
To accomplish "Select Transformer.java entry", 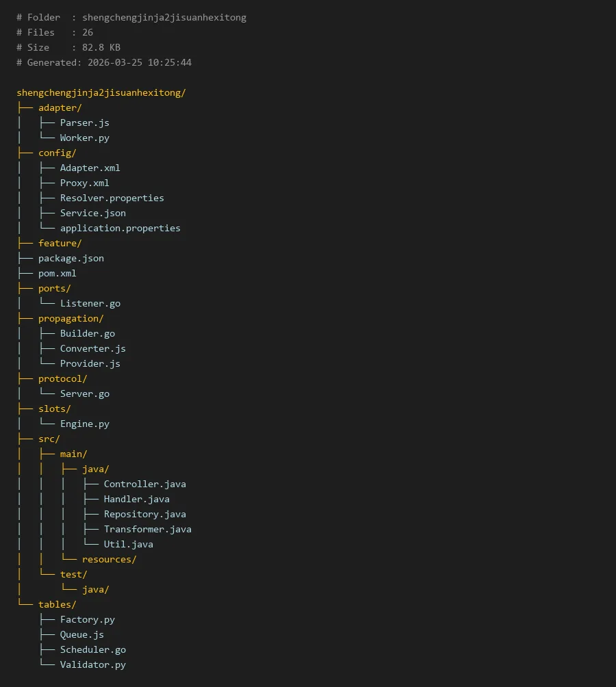I will click(147, 529).
